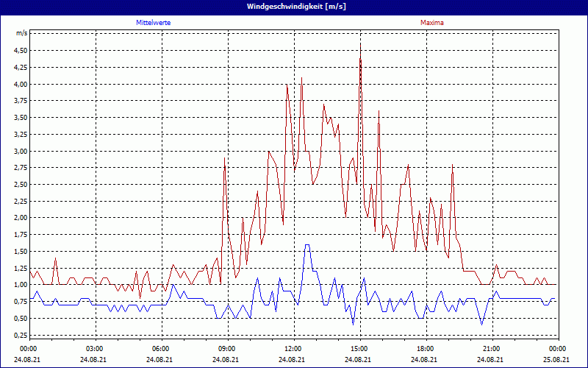The height and width of the screenshot is (368, 588).
Task: Click the highest red Maxima peak
Action: click(360, 44)
